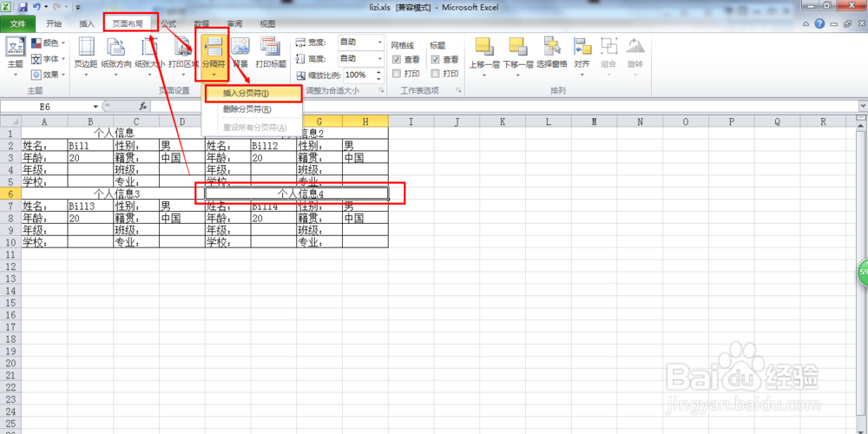Switch to the Home (开始) tab
Screen dimensions: 868x434
(54, 23)
